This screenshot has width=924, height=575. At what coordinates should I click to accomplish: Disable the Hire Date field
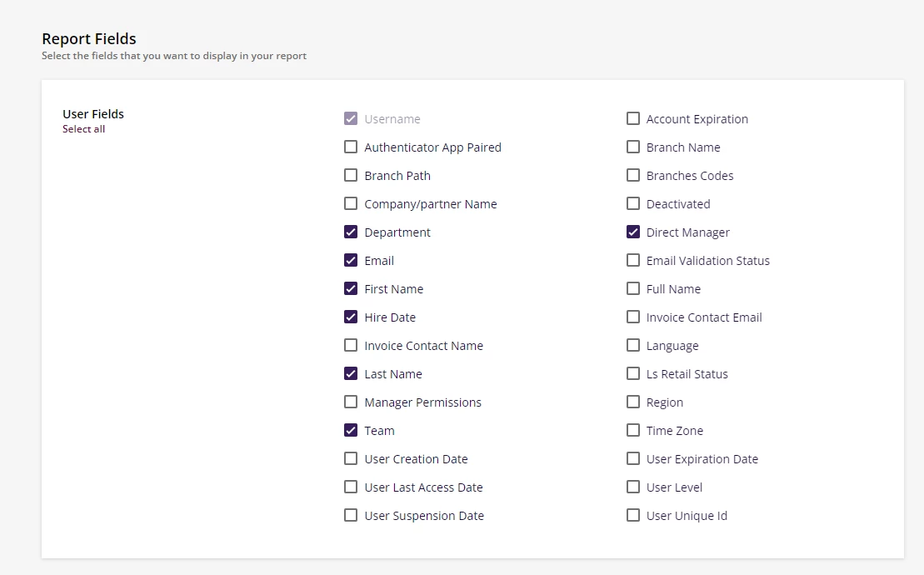[x=351, y=317]
